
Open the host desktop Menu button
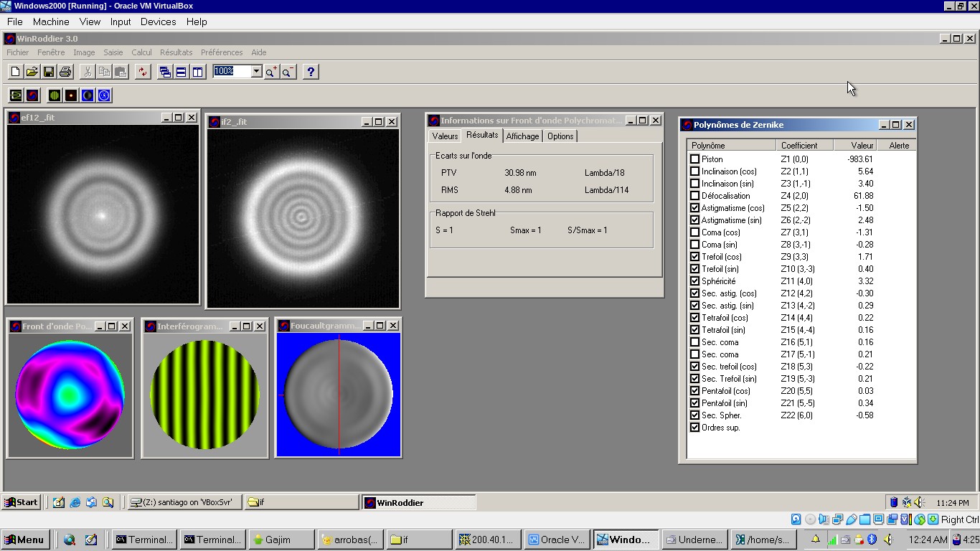25,540
